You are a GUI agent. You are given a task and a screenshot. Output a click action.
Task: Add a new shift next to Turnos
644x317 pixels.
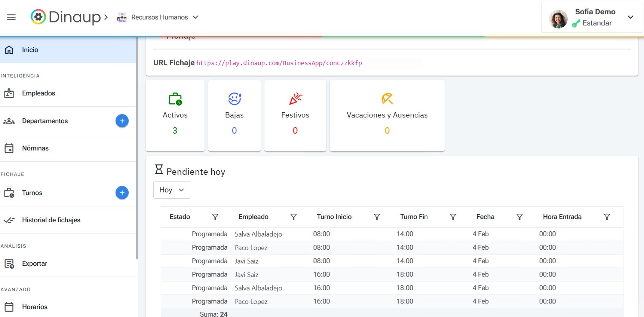(122, 193)
